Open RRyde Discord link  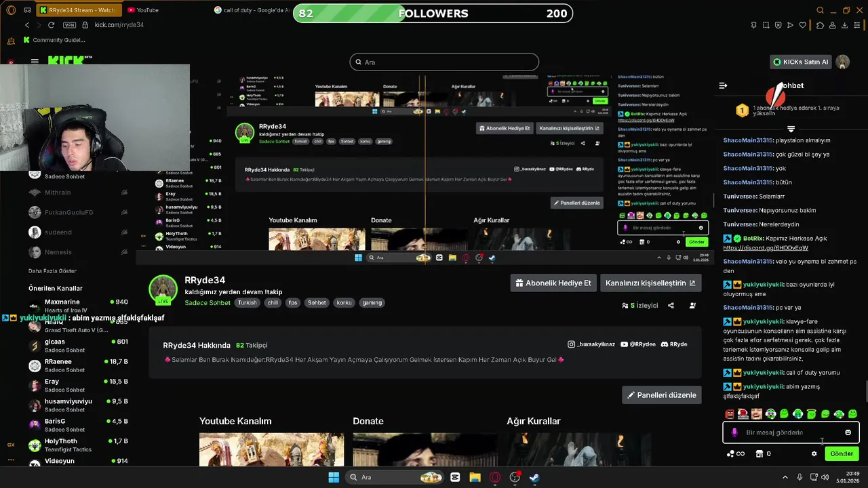(674, 344)
